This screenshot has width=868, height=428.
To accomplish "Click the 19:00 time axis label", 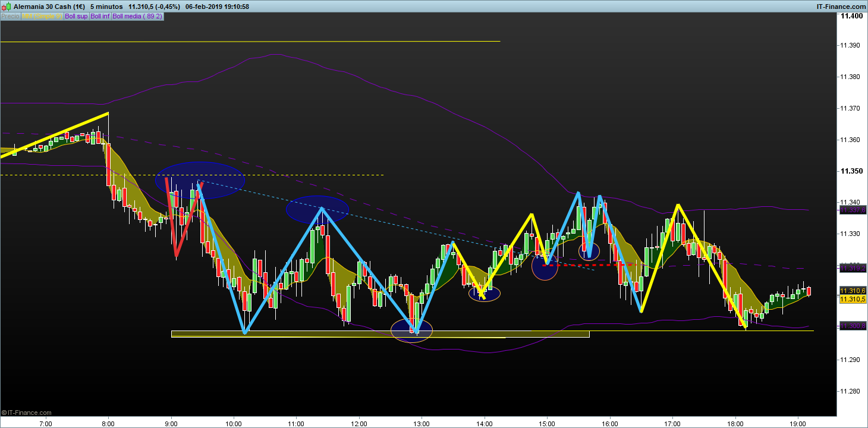I will (798, 424).
